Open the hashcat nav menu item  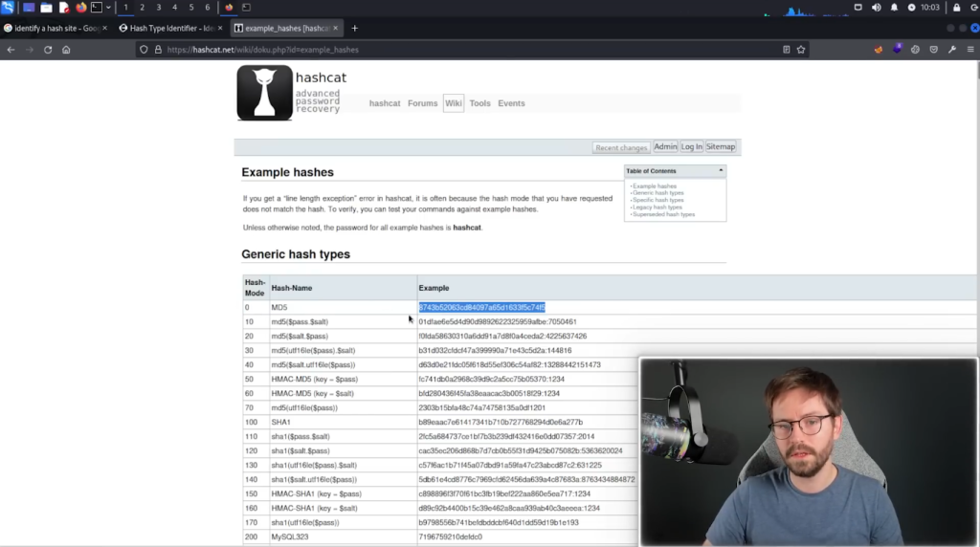pos(385,103)
